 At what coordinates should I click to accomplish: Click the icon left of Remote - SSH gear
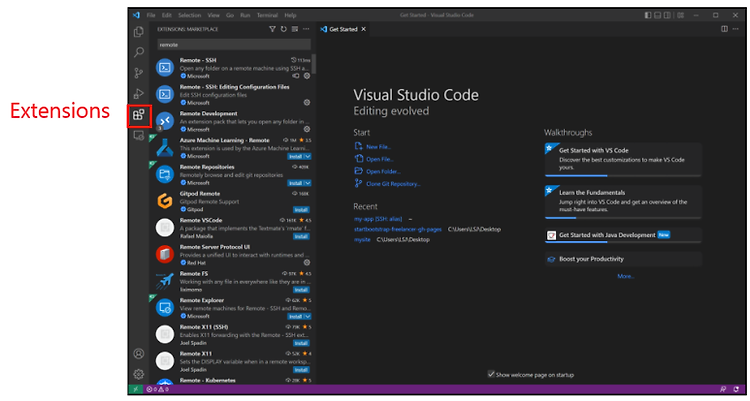pos(296,76)
